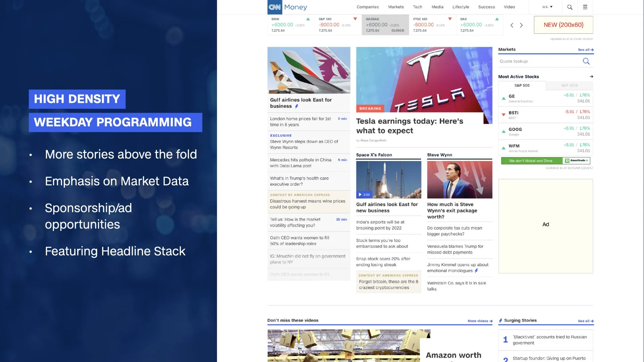Click the Quote lookup search icon
The image size is (644, 362).
(x=586, y=61)
